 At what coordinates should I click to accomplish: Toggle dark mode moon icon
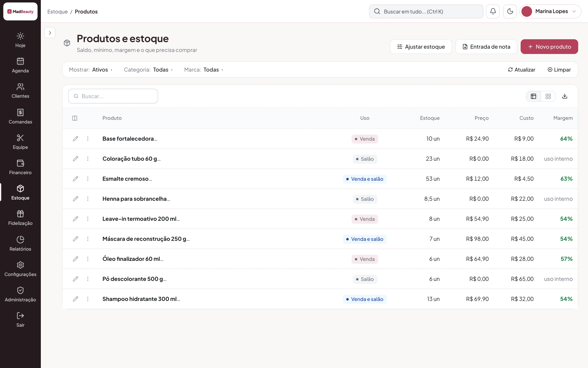pyautogui.click(x=510, y=11)
